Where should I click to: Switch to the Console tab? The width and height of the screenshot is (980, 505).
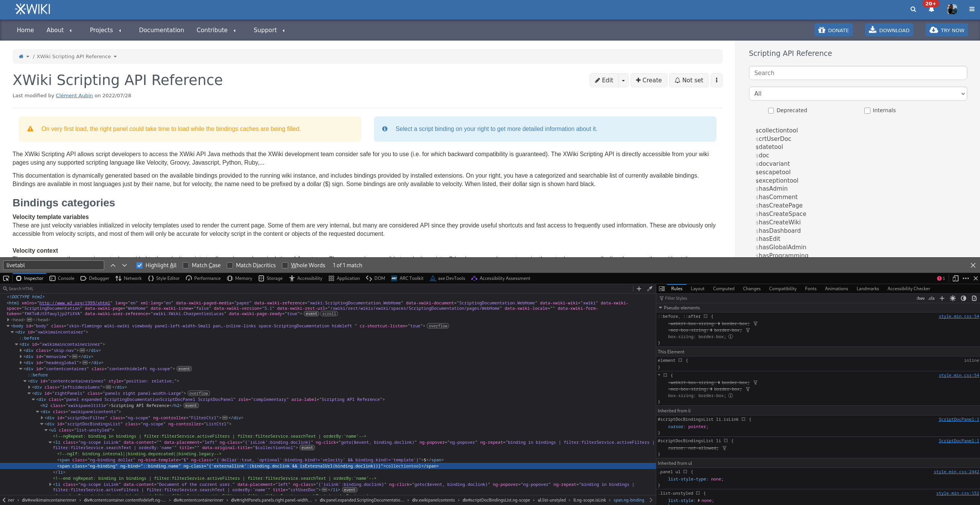(x=62, y=278)
